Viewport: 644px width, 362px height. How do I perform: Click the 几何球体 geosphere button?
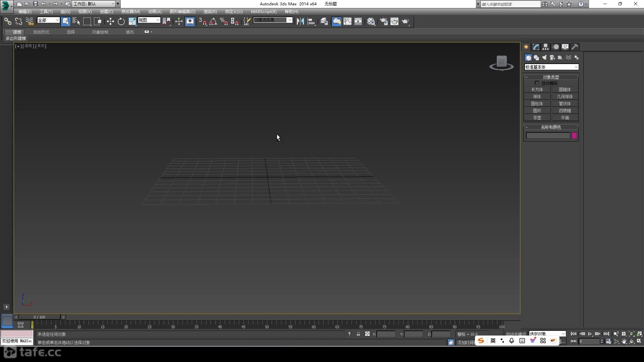point(565,97)
